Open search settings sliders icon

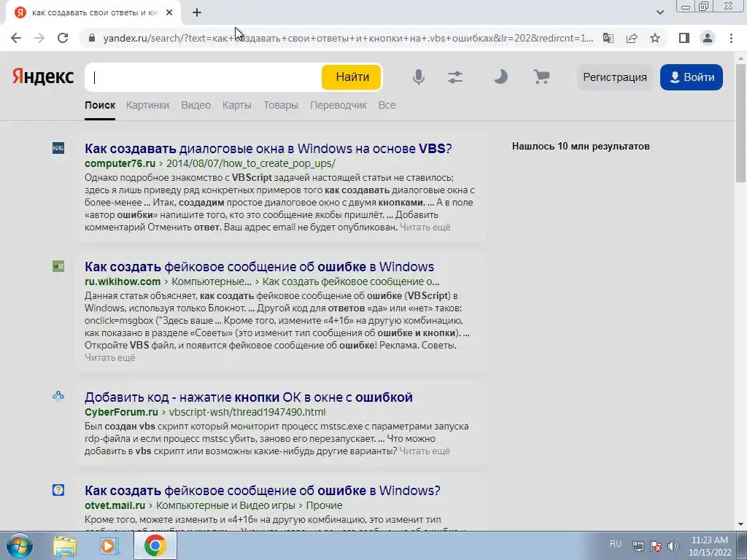click(455, 77)
